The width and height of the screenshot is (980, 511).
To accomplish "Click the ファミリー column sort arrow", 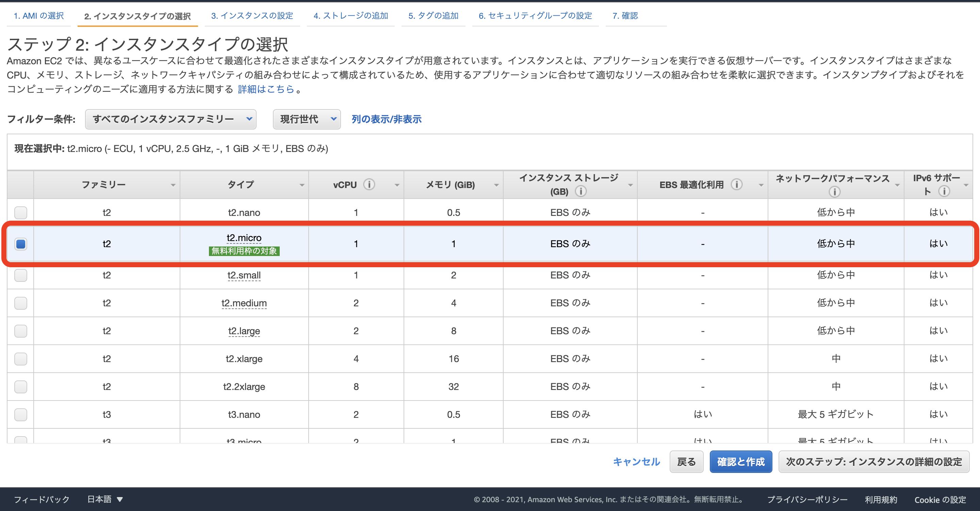I will [174, 185].
